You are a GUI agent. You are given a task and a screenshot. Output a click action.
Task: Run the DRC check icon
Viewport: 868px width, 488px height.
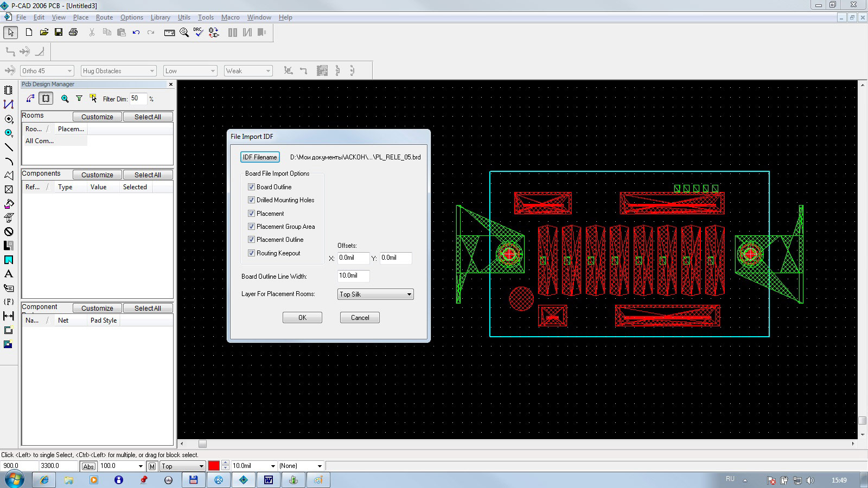199,33
